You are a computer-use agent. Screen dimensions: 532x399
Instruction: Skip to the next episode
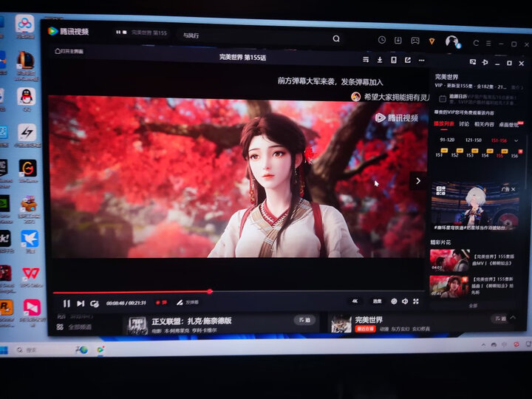pos(81,303)
